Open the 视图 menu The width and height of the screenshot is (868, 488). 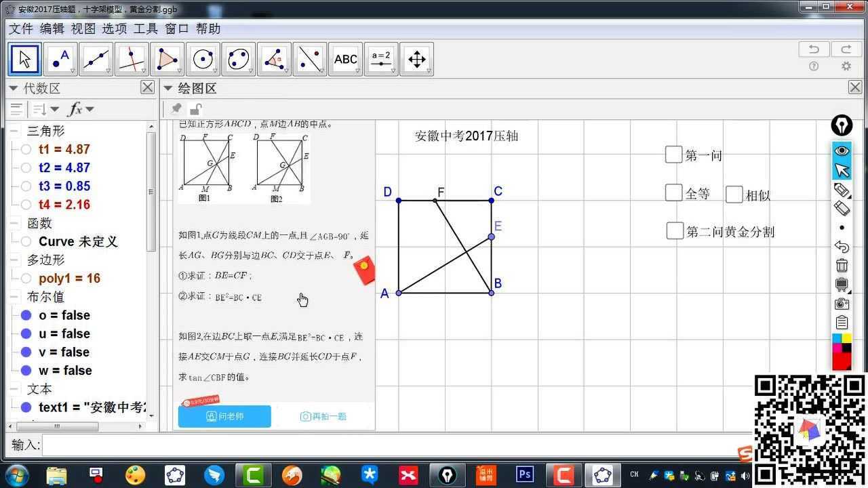click(83, 28)
